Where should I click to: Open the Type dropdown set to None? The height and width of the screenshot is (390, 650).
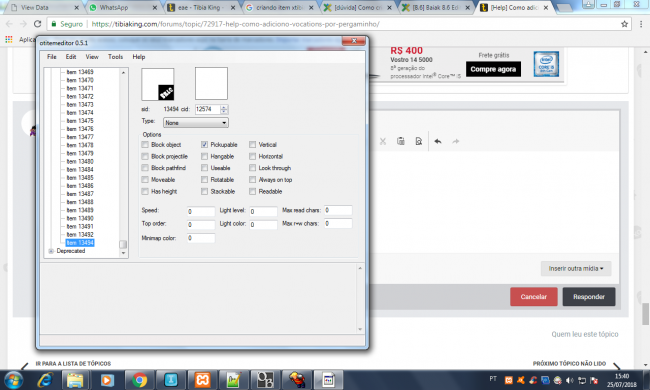[x=196, y=123]
